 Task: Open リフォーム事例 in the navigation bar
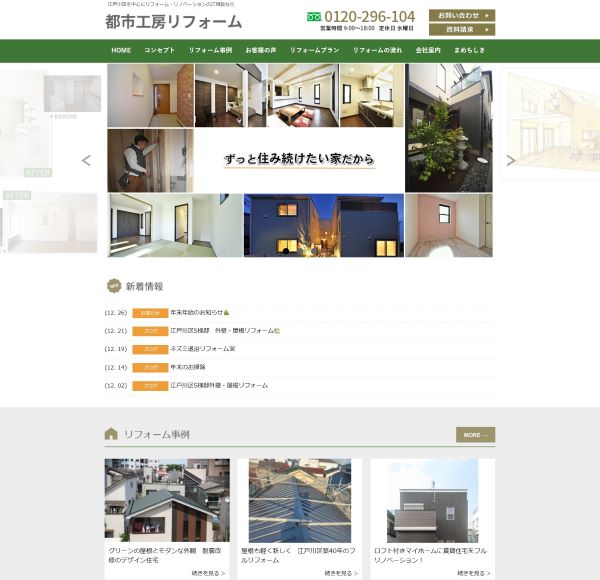coord(210,50)
